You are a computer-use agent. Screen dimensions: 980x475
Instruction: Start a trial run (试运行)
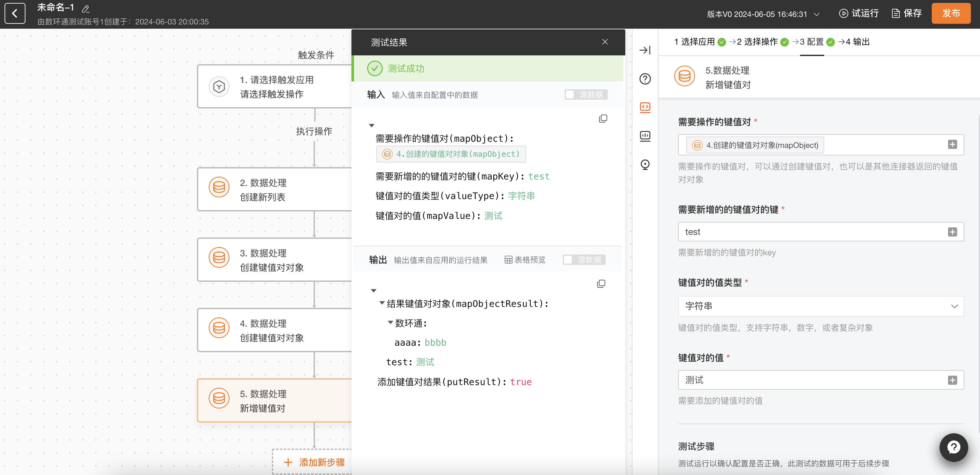coord(859,13)
